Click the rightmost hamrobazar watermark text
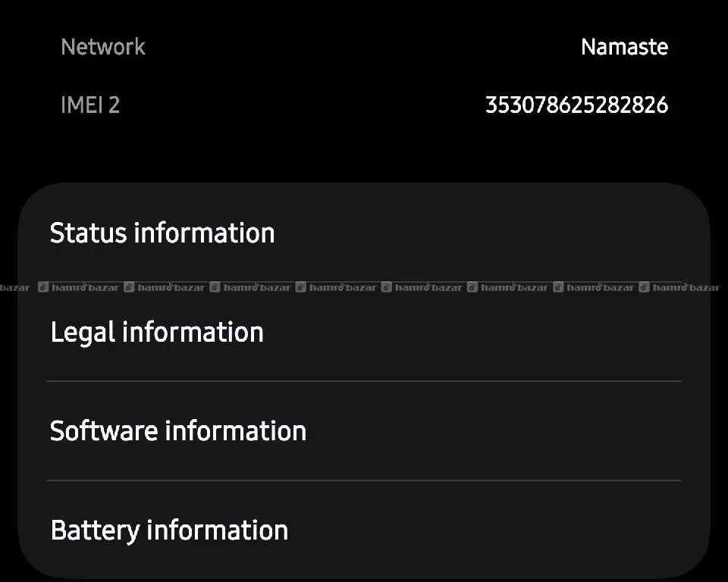 coord(686,288)
